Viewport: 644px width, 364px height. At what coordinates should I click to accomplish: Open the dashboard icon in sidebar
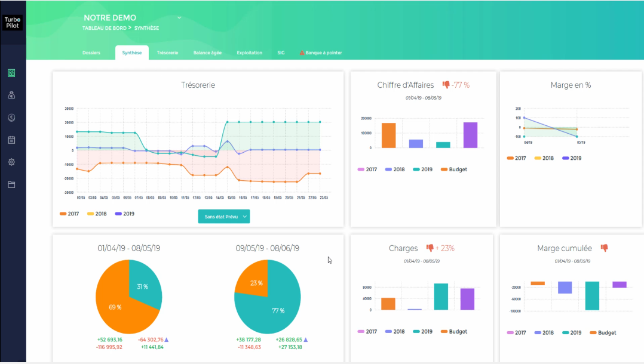click(11, 73)
